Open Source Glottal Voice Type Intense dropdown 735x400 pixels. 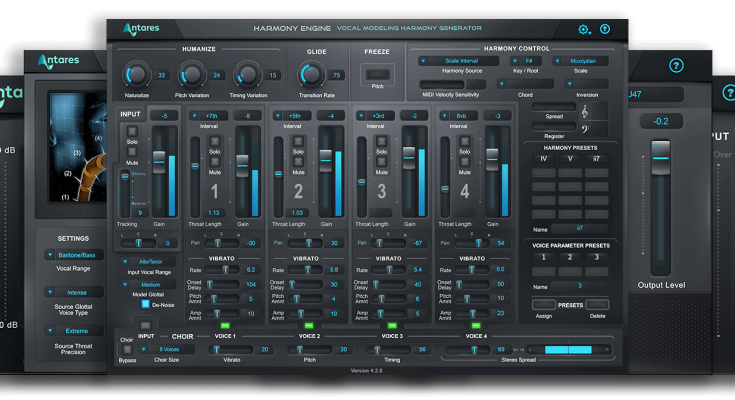tap(74, 293)
